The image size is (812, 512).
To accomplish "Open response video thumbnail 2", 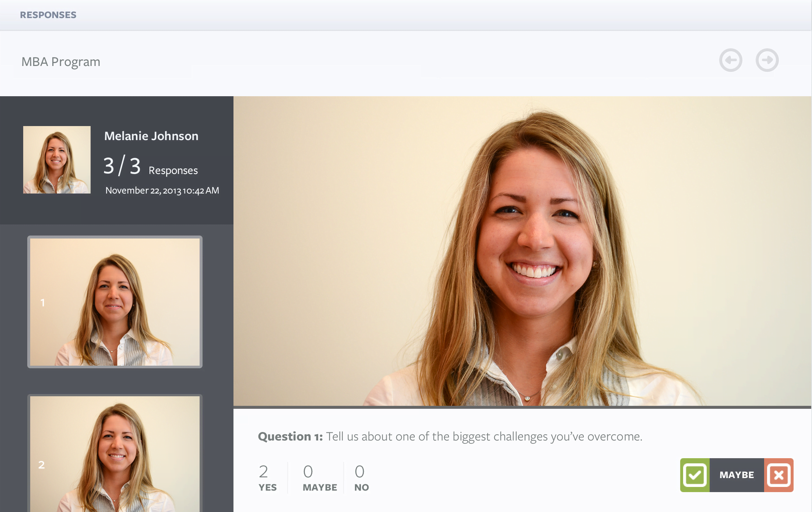I will [x=115, y=453].
